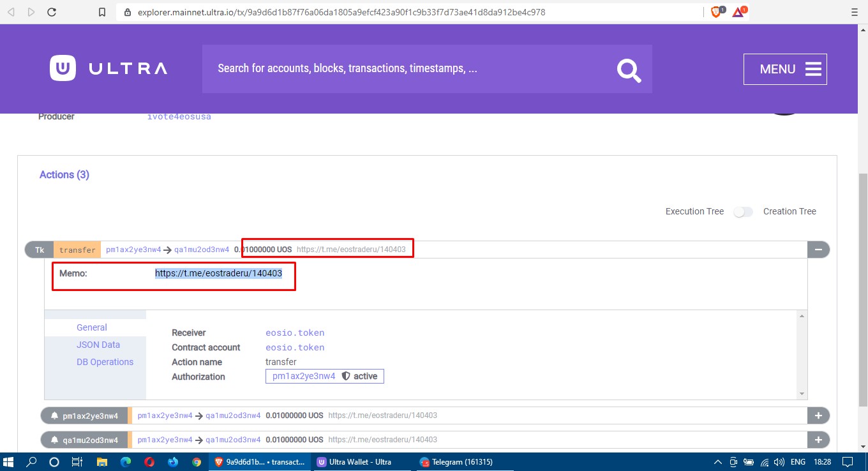868x471 pixels.
Task: Click the bell badge labeled qa1mu2od3nw4
Action: click(x=84, y=440)
